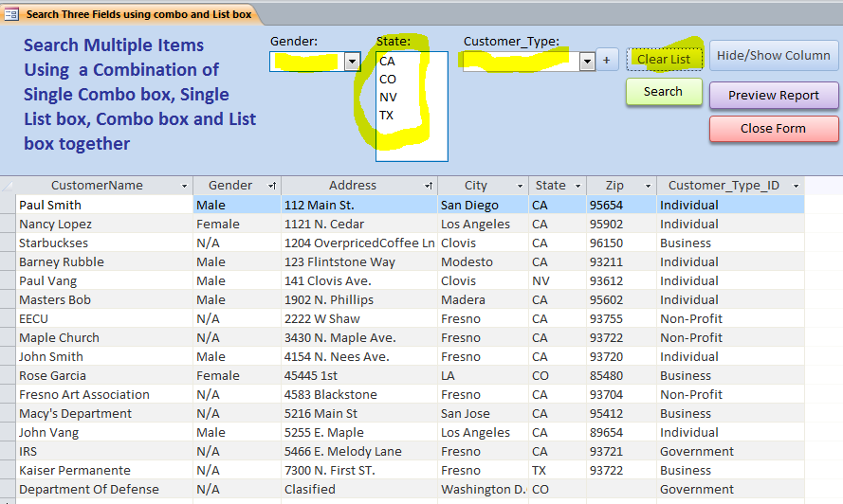Image resolution: width=843 pixels, height=504 pixels.
Task: Click the 'Modesto' city cell
Action: [x=483, y=261]
